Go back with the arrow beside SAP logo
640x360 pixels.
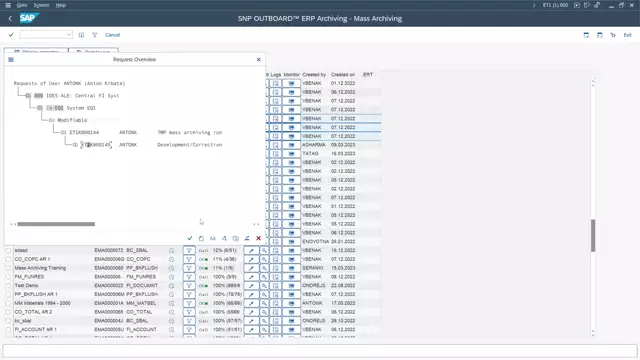tap(10, 18)
